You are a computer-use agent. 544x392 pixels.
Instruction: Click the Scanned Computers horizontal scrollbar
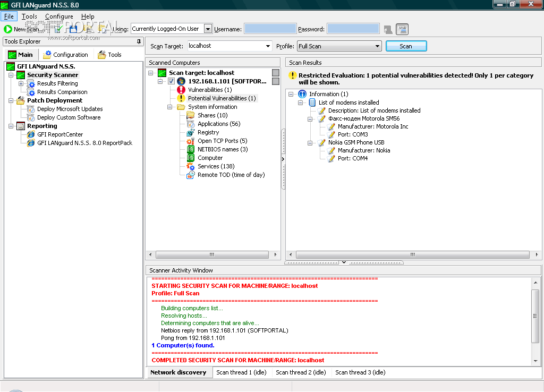(x=212, y=254)
